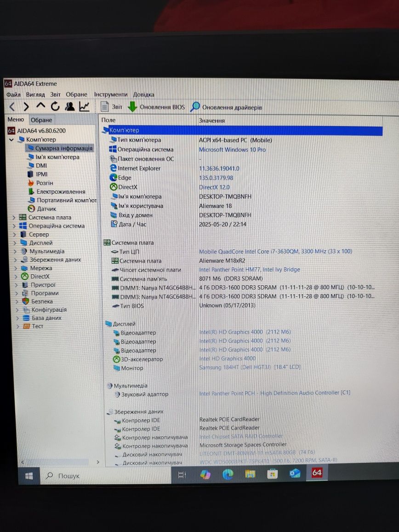Open the Розгін tree item
The image size is (399, 532).
[x=40, y=183]
